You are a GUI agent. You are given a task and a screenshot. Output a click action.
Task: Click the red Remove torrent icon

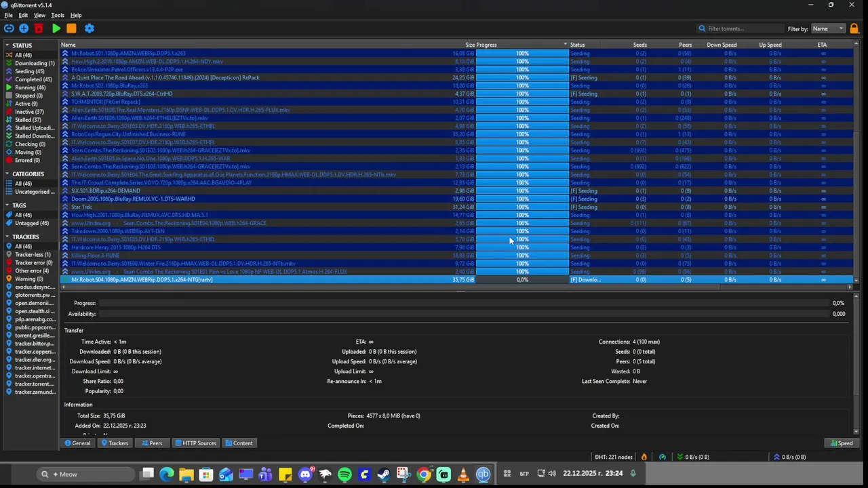tap(39, 28)
